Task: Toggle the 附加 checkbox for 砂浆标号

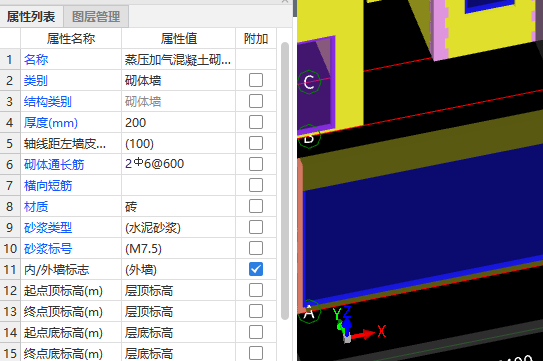Action: click(256, 248)
